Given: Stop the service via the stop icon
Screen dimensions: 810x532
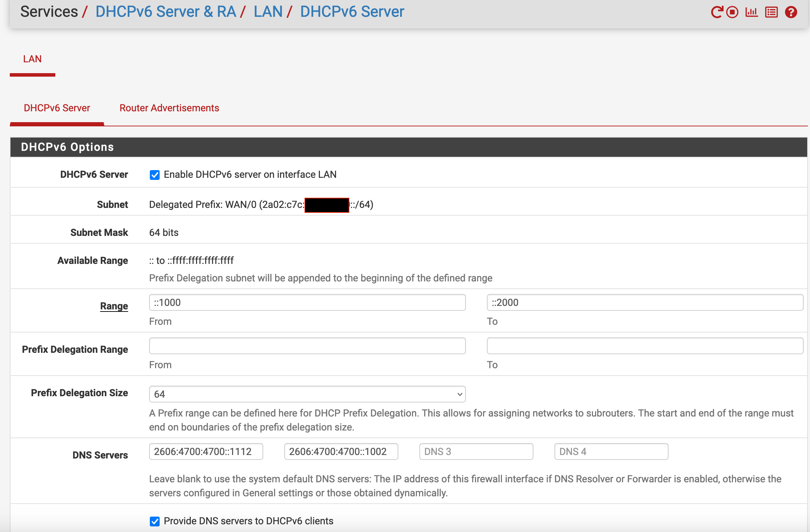Looking at the screenshot, I should 732,12.
